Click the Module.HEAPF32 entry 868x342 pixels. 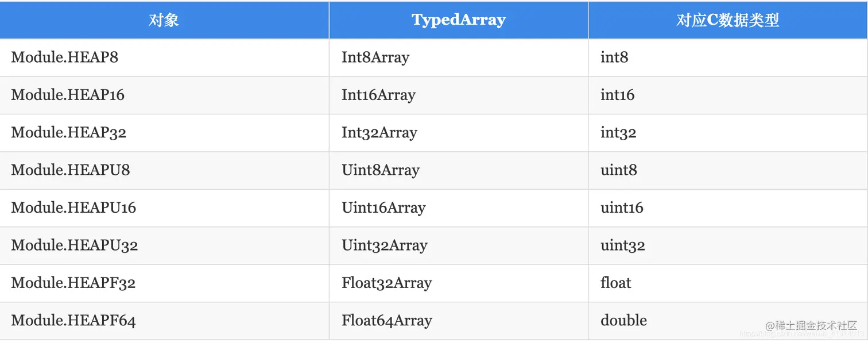(73, 283)
